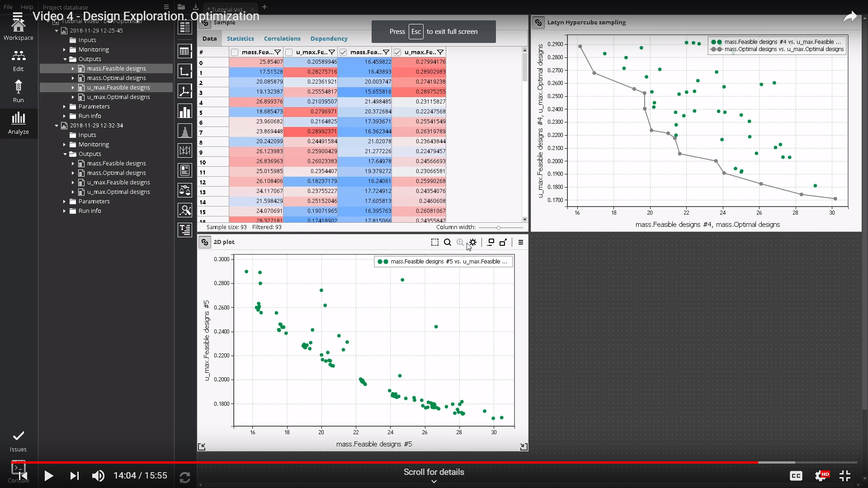The width and height of the screenshot is (868, 488).
Task: Open the 2D plot hamburger menu
Action: tap(521, 242)
